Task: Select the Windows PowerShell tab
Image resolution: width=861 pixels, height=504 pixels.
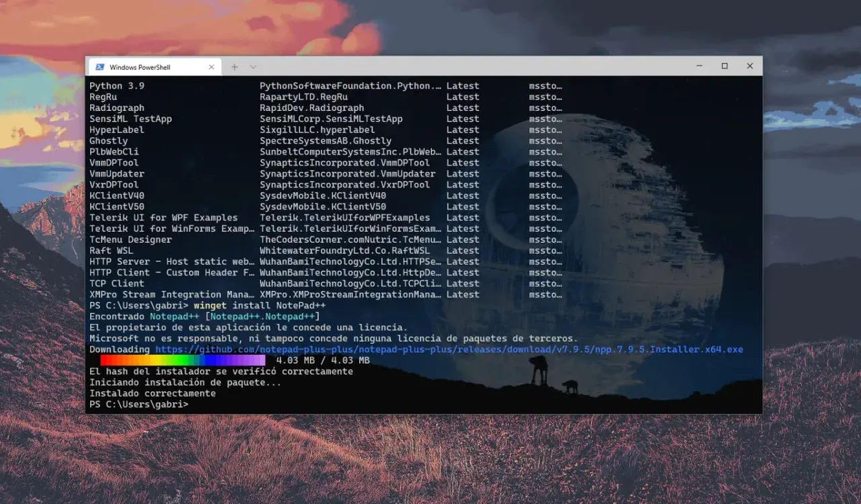Action: tap(154, 67)
